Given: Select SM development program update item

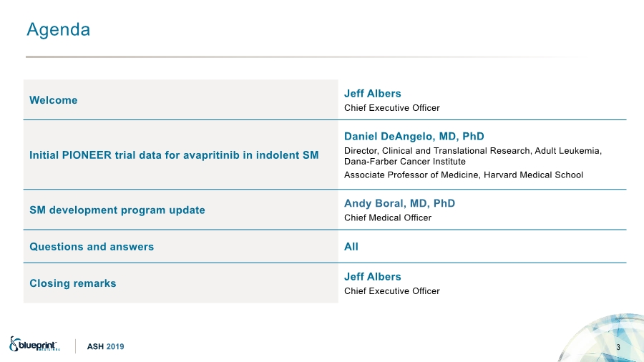Looking at the screenshot, I should pyautogui.click(x=117, y=210).
